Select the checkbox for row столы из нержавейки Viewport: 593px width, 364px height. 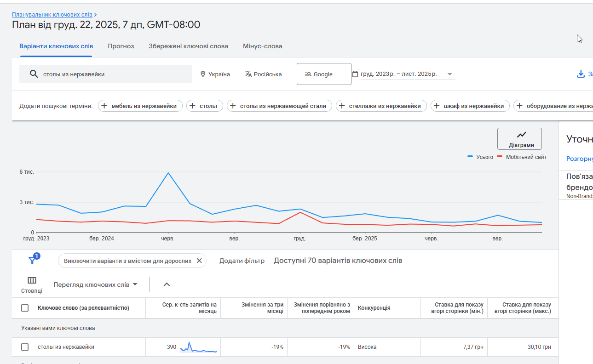pos(25,347)
